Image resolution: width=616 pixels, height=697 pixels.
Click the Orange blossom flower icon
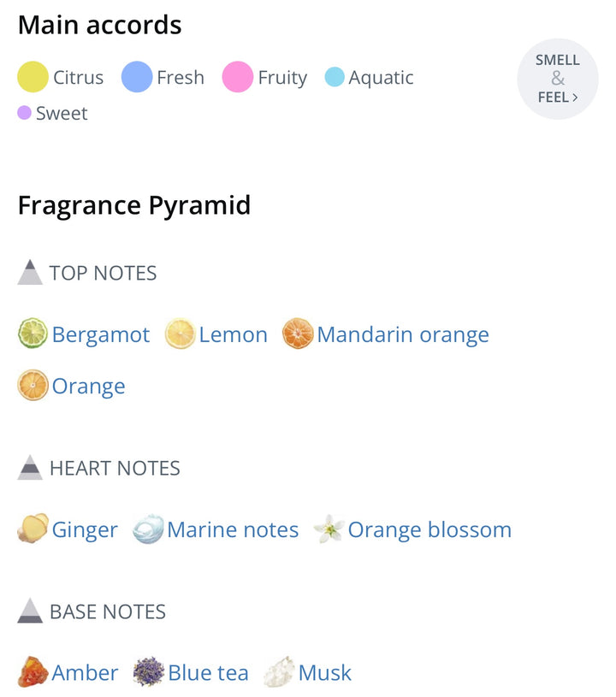pos(329,529)
